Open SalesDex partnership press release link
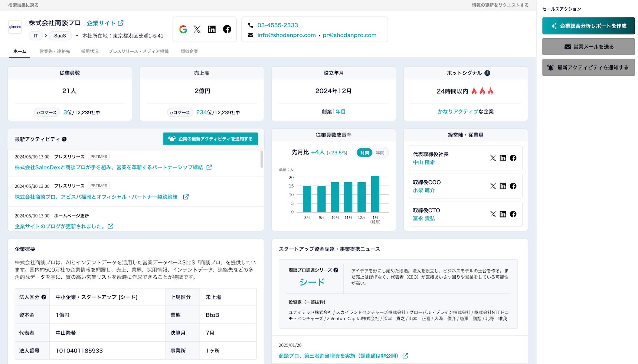Image resolution: width=638 pixels, height=364 pixels. [x=109, y=167]
